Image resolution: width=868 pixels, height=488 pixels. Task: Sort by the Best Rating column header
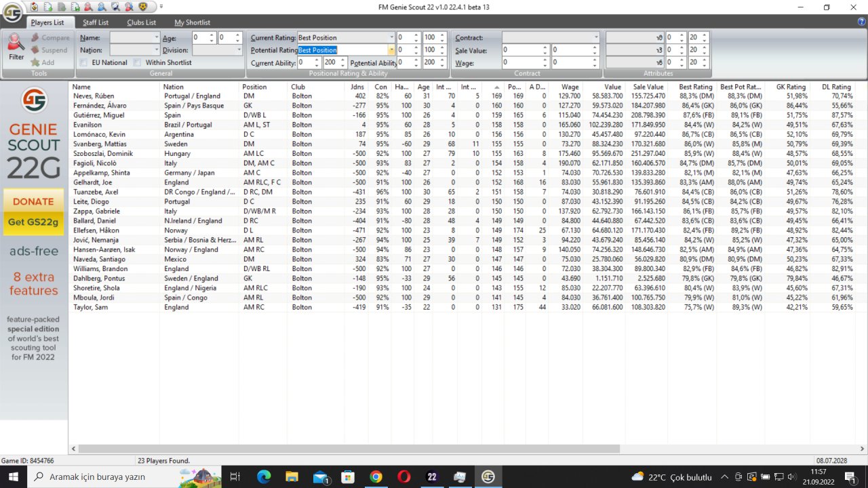pos(692,87)
